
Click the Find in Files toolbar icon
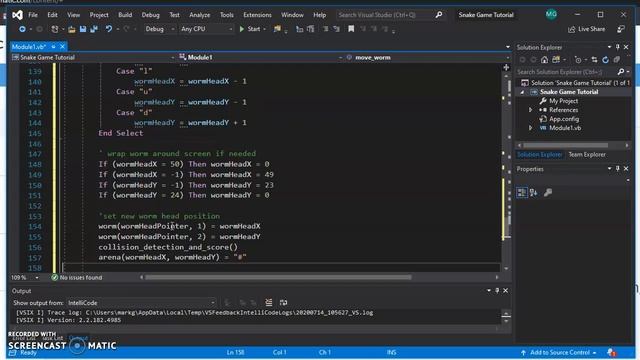[x=278, y=29]
